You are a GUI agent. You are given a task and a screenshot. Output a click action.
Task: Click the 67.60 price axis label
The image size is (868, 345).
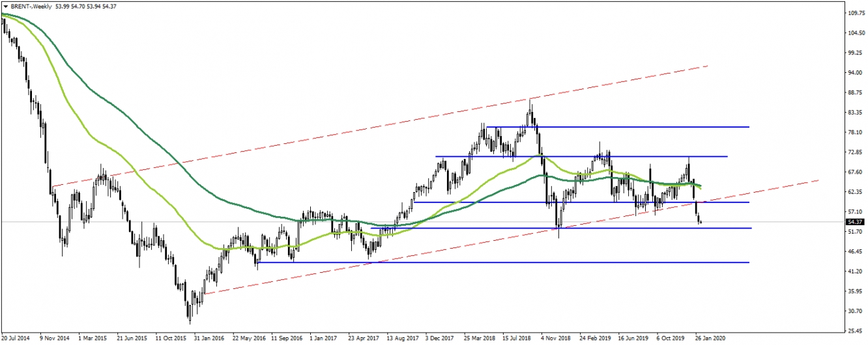coord(856,172)
